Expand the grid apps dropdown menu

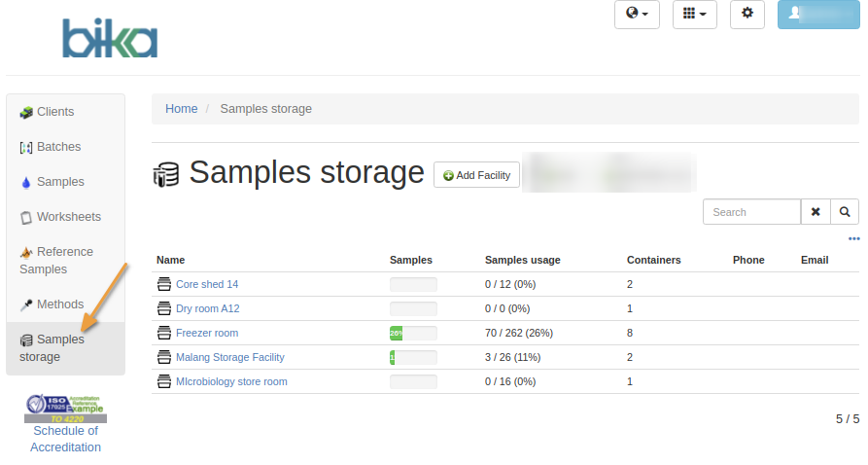click(695, 14)
